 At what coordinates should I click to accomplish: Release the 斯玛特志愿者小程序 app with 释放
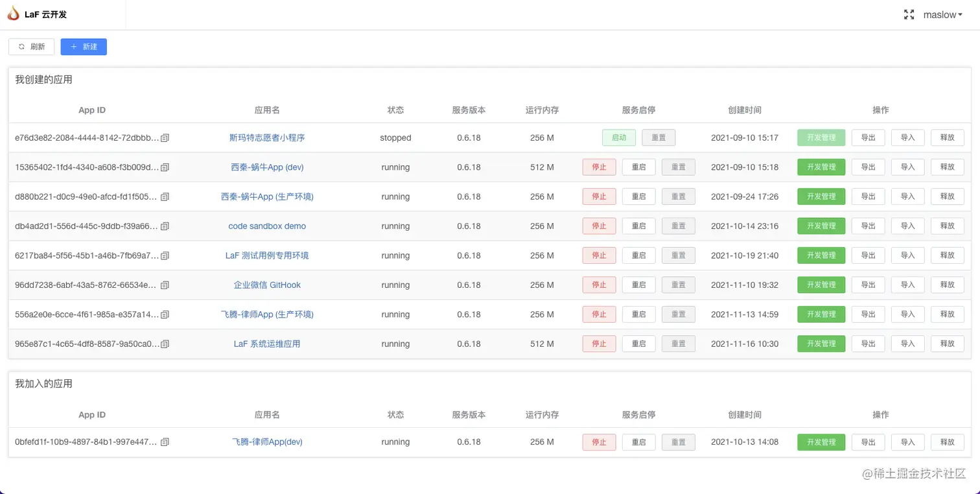[948, 138]
